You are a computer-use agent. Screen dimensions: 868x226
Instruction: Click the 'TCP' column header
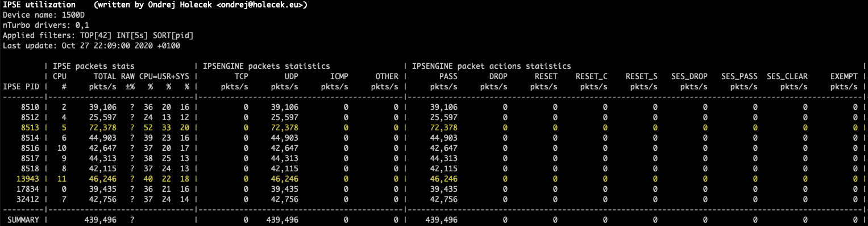coord(242,77)
